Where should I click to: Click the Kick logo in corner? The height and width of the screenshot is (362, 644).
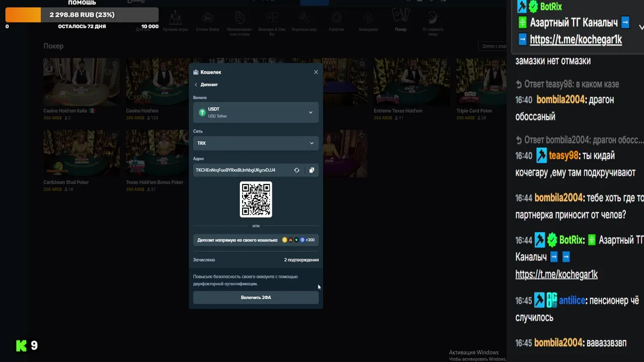pos(21,345)
